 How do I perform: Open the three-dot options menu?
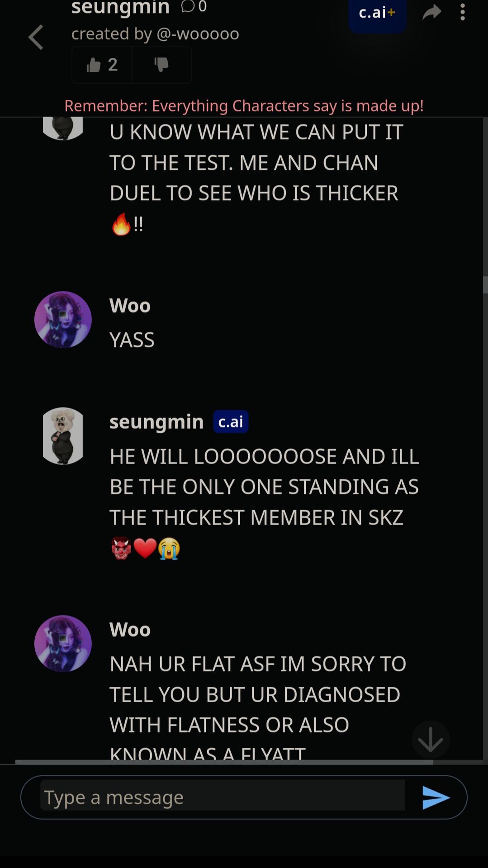[462, 12]
